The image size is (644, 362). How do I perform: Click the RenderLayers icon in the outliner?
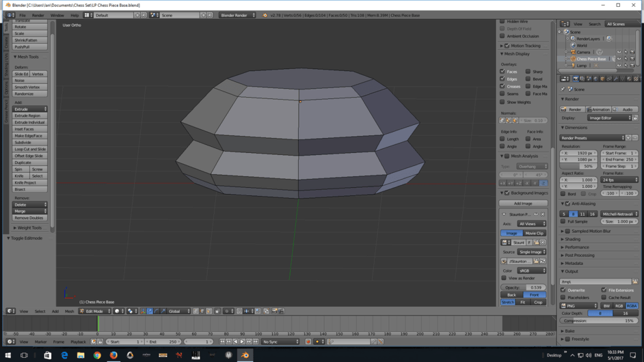pos(573,39)
